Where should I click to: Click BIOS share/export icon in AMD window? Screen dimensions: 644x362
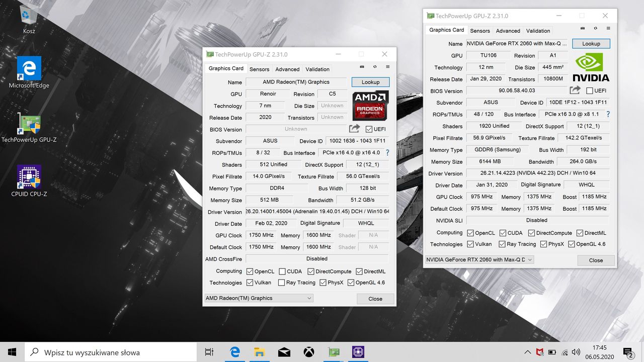coord(354,129)
